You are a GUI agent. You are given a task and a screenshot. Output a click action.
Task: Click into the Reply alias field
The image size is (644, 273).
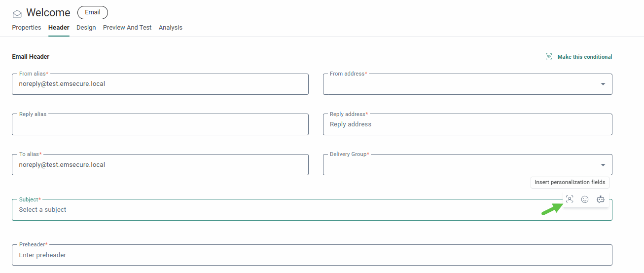coord(160,125)
